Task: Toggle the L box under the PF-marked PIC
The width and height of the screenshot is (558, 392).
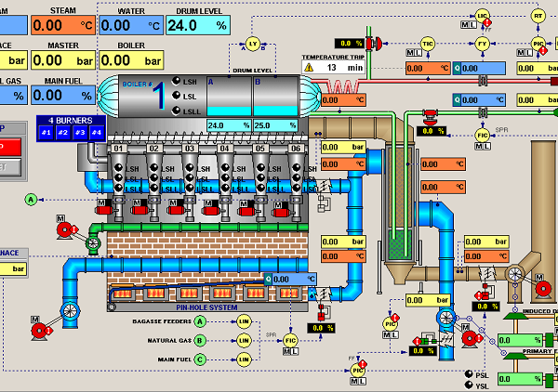Action: (362, 382)
